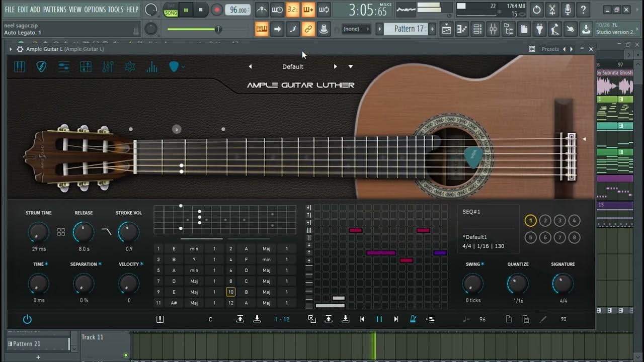
Task: Go to next Ample Guitar preset arrow
Action: [x=335, y=66]
